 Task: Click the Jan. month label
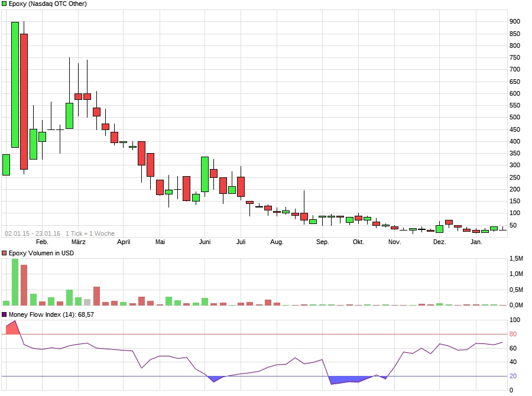coord(476,242)
